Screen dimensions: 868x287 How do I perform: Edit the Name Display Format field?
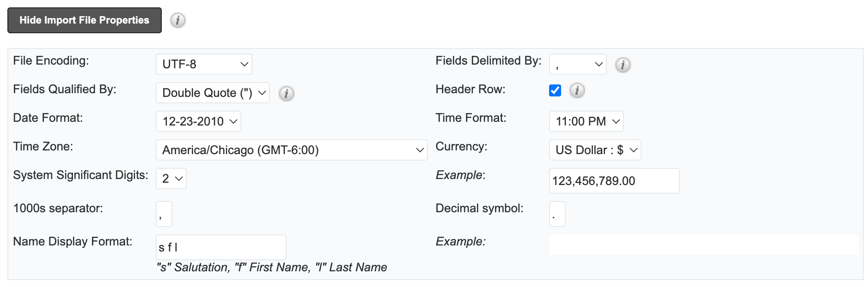point(220,247)
